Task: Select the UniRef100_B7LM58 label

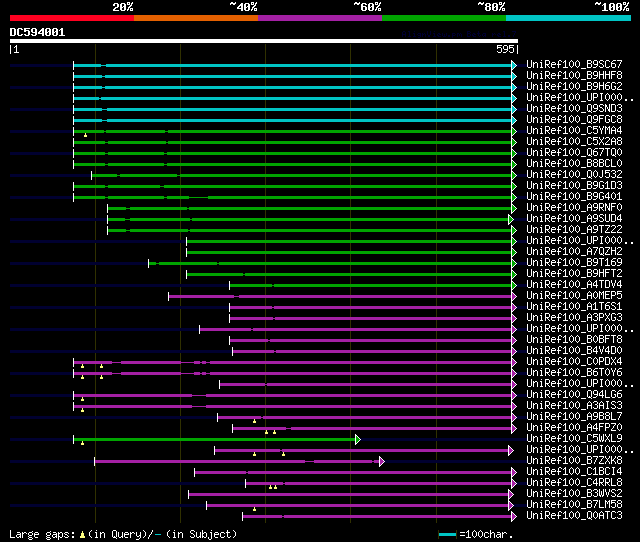Action: pos(574,505)
